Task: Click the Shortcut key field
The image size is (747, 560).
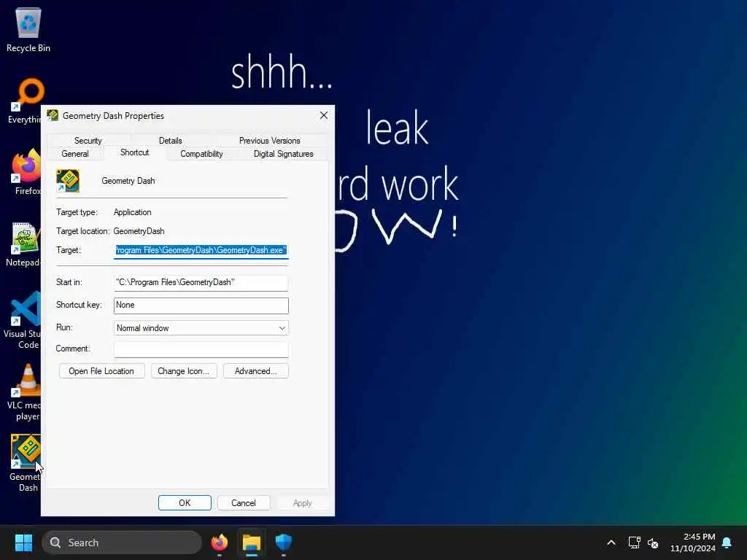Action: (201, 306)
